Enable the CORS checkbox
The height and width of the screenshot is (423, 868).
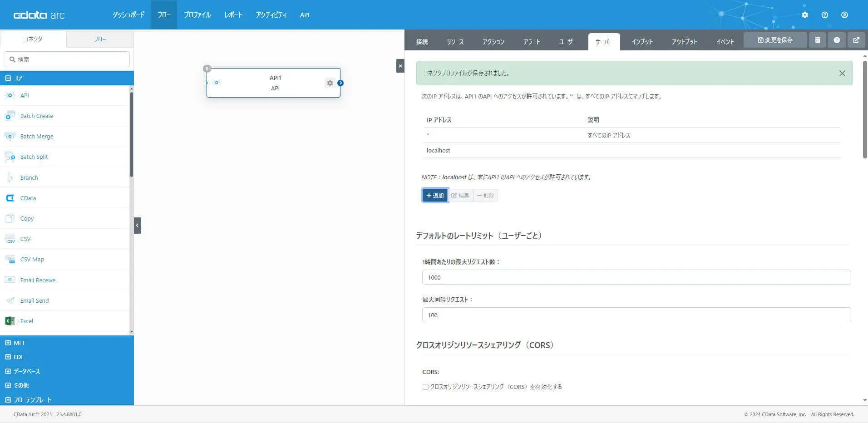[x=425, y=387]
